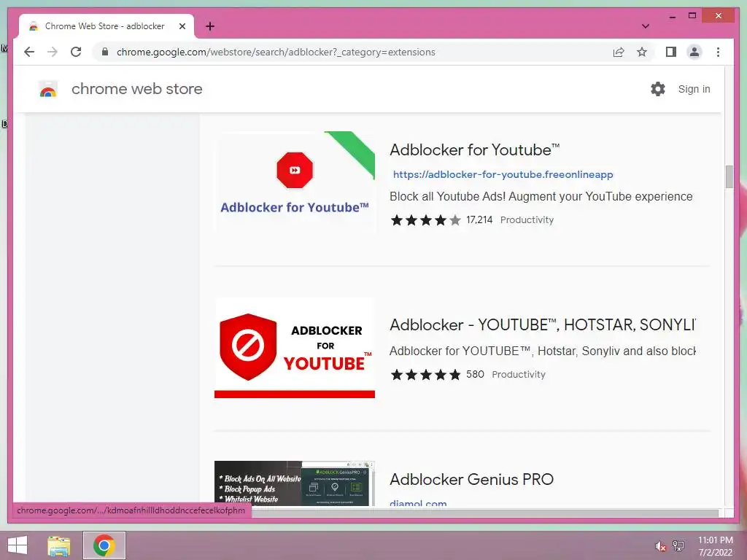The height and width of the screenshot is (560, 747).
Task: Click 'Block all Youtube Ads!' description
Action: click(x=541, y=196)
